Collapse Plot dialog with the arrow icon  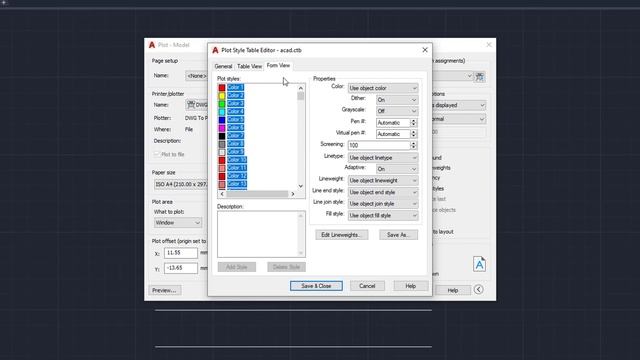479,290
